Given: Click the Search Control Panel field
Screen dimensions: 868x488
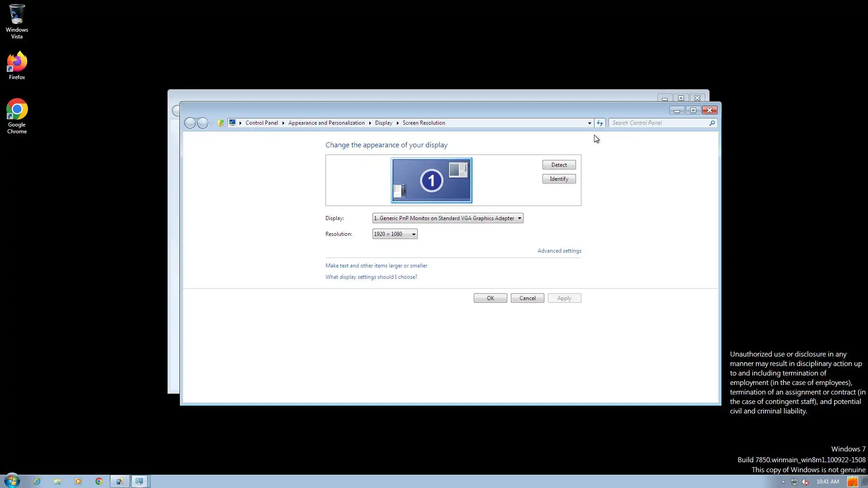Looking at the screenshot, I should pyautogui.click(x=658, y=123).
